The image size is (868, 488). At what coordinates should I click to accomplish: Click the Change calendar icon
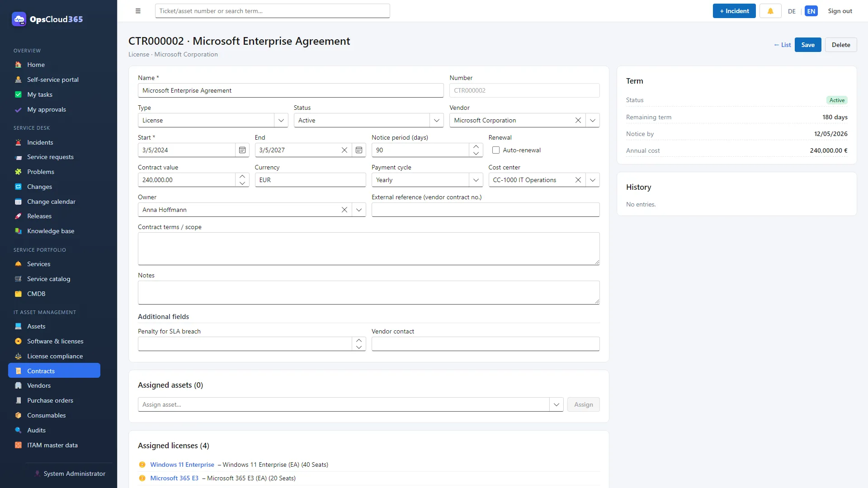(18, 202)
